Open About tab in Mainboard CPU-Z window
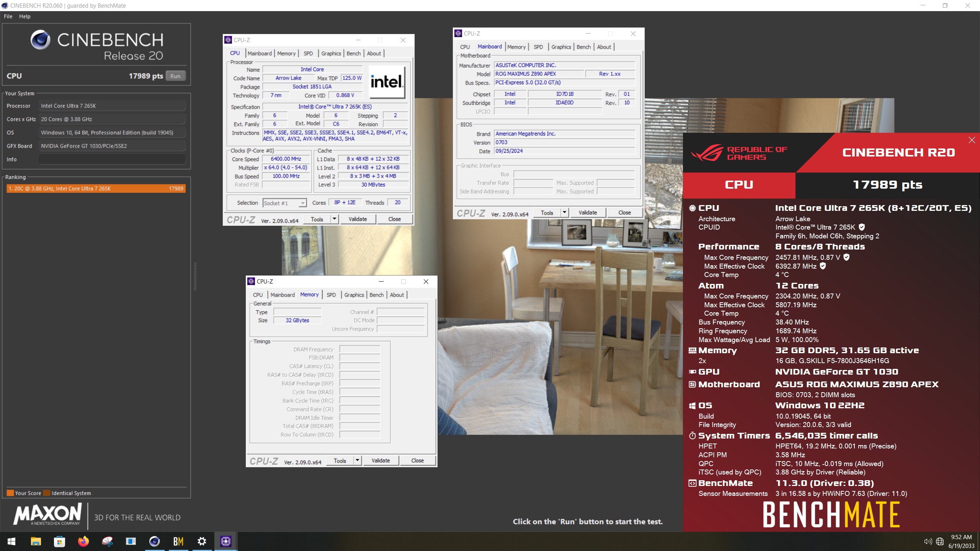980x551 pixels. [x=604, y=47]
